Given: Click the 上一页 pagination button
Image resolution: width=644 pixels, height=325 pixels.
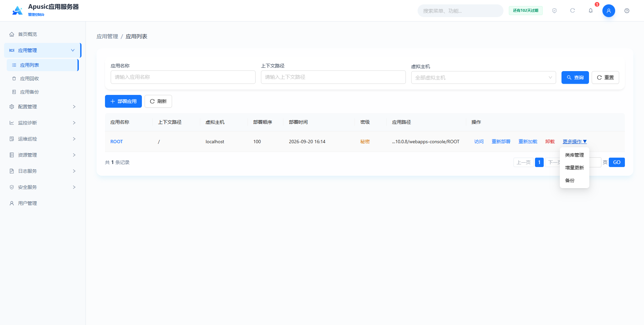Looking at the screenshot, I should (x=524, y=162).
